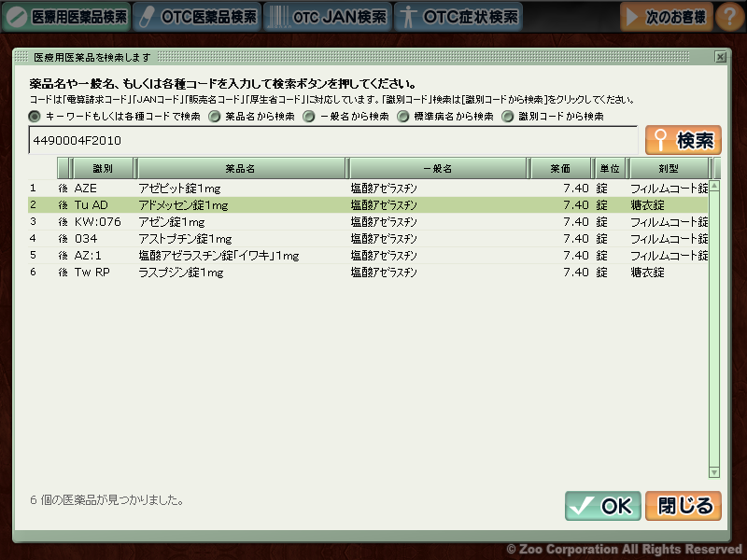Click the 7.40 price in row 4
The width and height of the screenshot is (747, 560).
(576, 239)
